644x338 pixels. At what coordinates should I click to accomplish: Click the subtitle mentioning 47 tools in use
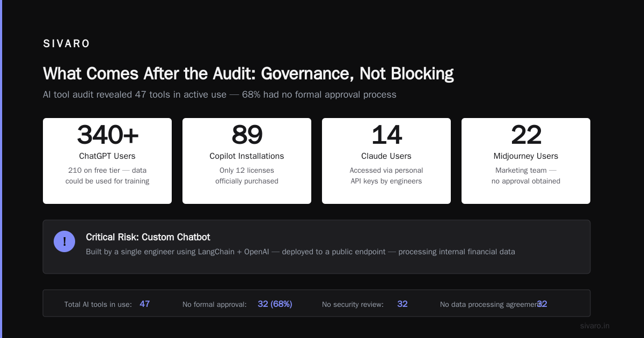click(x=219, y=94)
